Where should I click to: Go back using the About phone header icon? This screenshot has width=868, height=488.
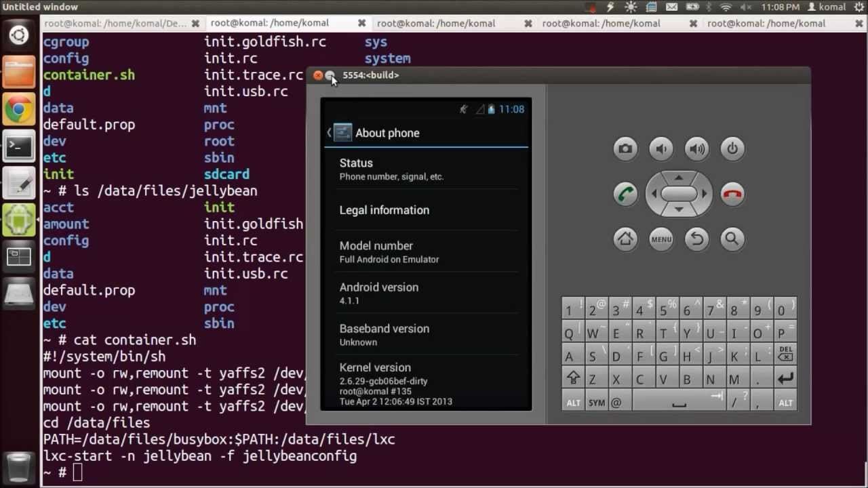pyautogui.click(x=340, y=133)
